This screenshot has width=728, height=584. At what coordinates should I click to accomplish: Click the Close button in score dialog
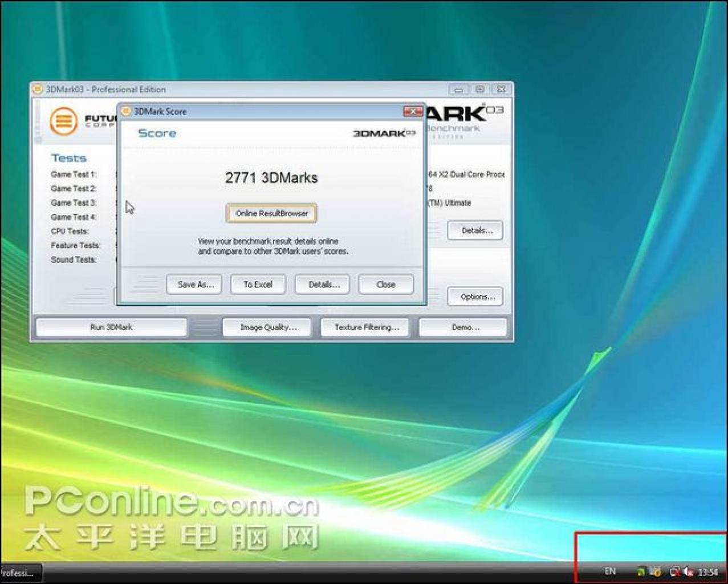point(386,285)
